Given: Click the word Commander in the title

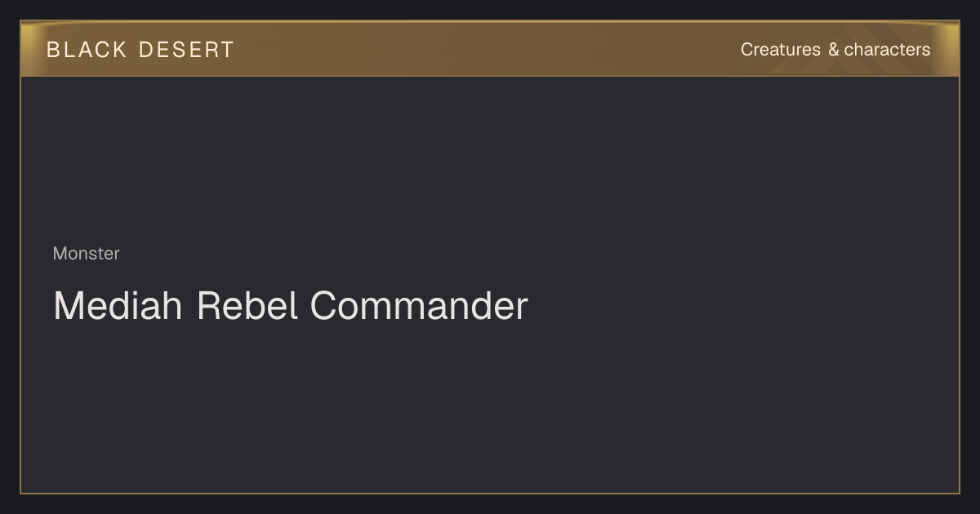Looking at the screenshot, I should (419, 306).
